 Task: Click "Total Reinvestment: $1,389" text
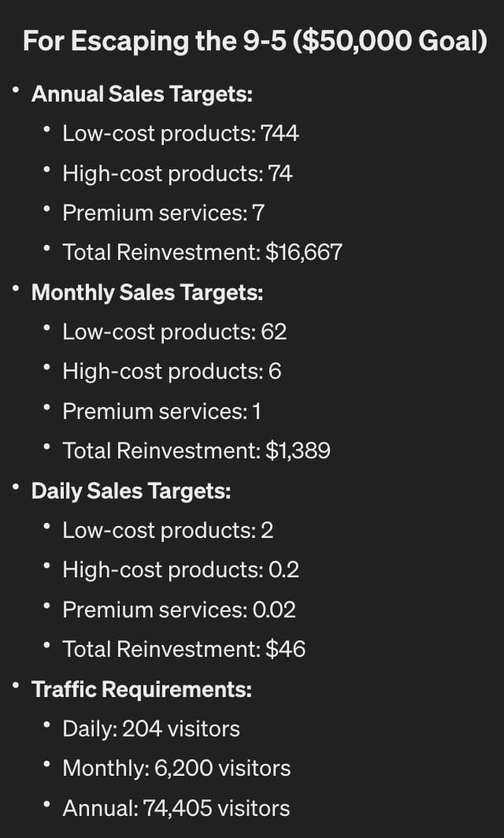(196, 451)
